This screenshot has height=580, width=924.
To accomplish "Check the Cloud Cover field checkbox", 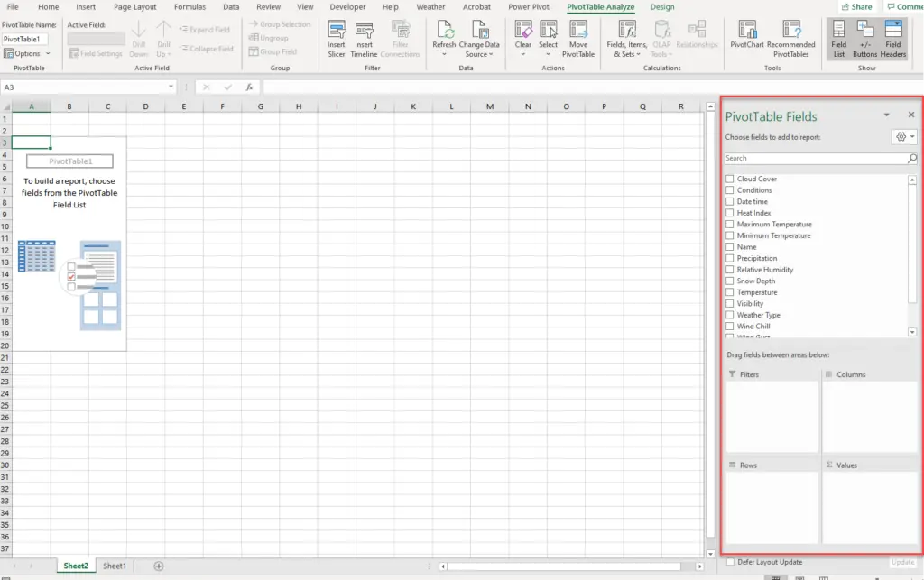I will pos(730,179).
